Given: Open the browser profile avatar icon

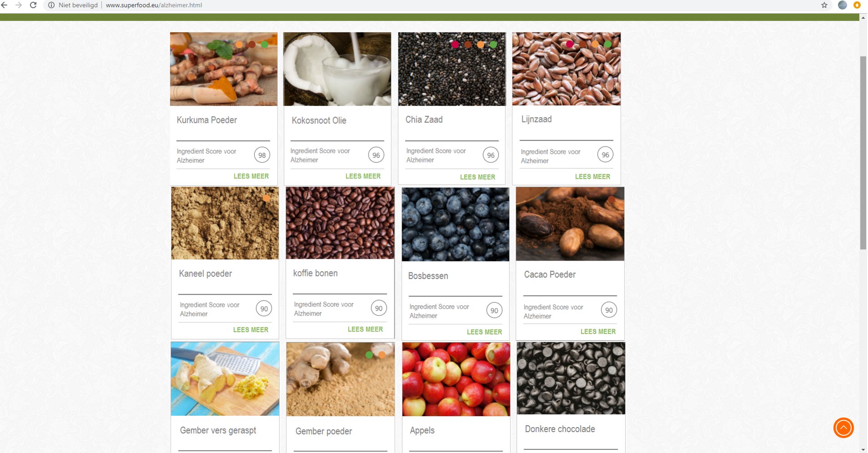Looking at the screenshot, I should (843, 5).
